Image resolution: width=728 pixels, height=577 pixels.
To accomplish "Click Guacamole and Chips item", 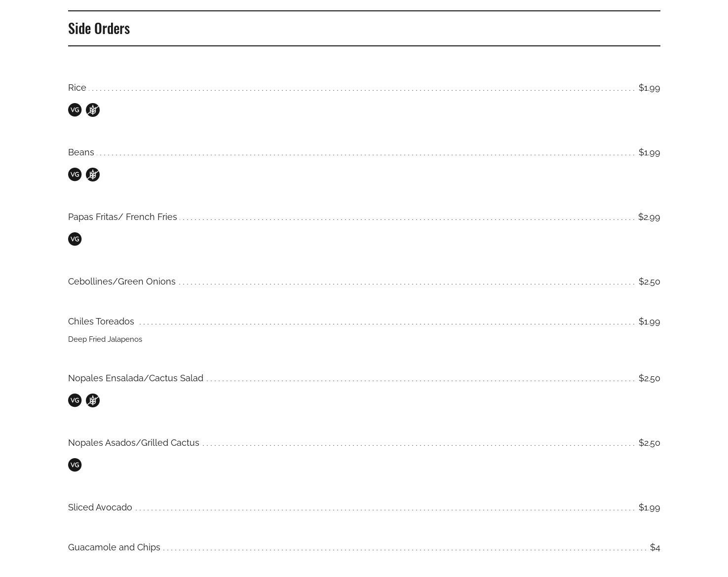I will click(114, 547).
